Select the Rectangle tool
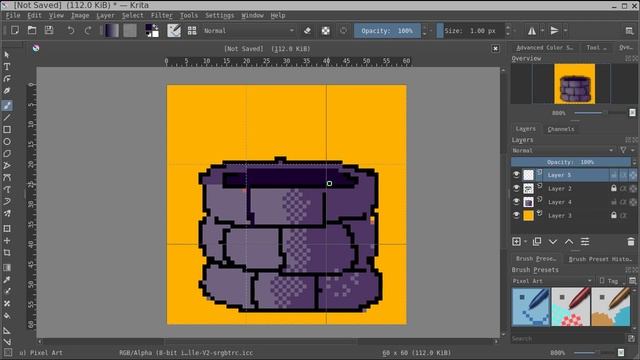 [x=7, y=129]
